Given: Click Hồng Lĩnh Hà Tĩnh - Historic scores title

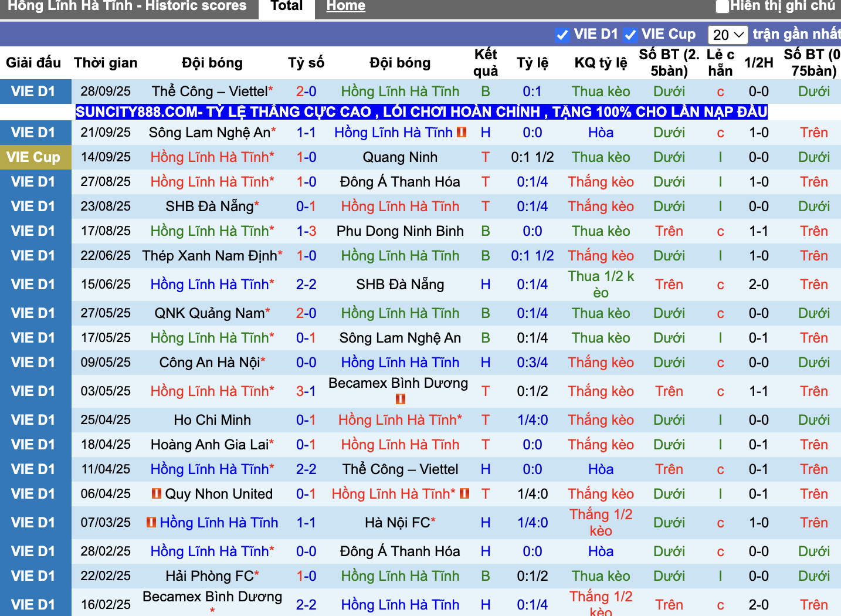Looking at the screenshot, I should click(x=127, y=6).
